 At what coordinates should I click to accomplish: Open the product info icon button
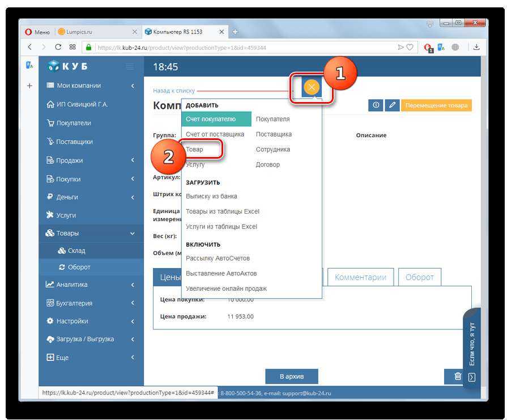(x=376, y=105)
